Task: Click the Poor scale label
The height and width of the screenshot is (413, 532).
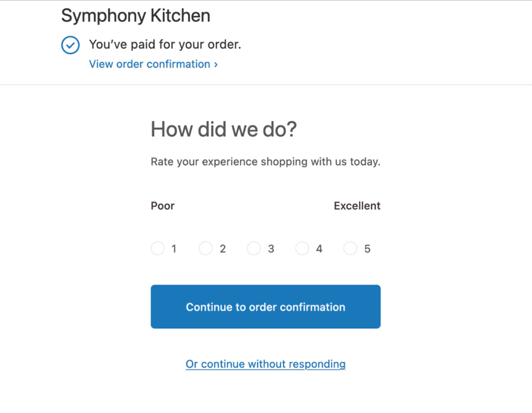Action: coord(163,206)
